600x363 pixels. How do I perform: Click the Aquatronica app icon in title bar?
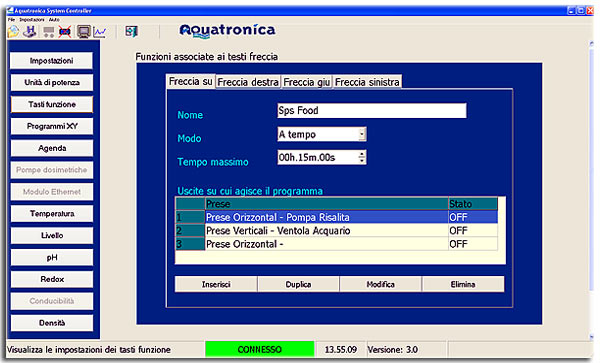pyautogui.click(x=10, y=10)
